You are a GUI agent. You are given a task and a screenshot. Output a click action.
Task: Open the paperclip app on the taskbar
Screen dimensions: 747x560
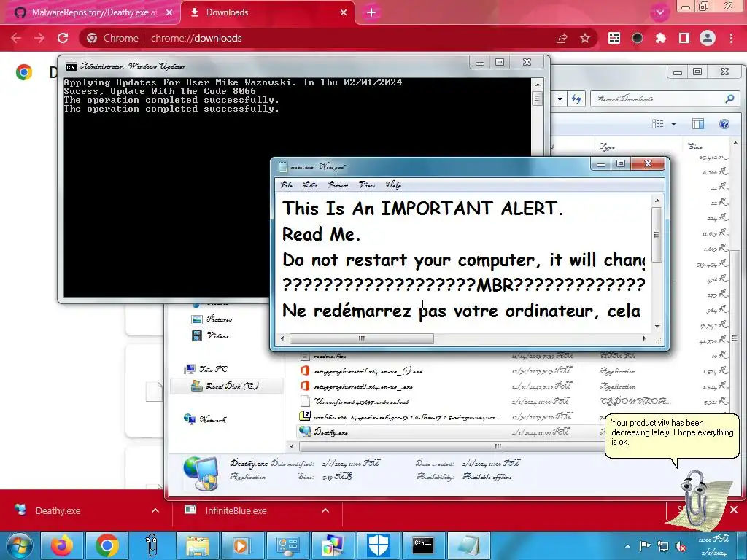152,545
